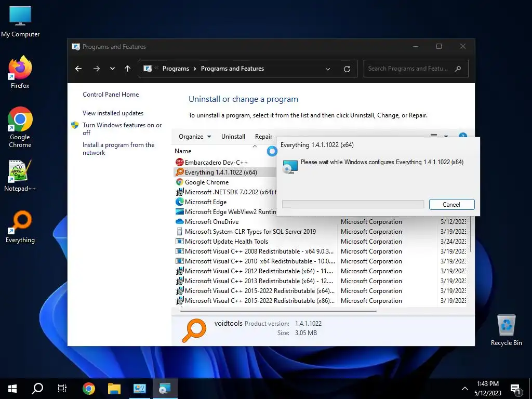Open Google Chrome desktop shortcut
Screen dimensions: 532x399
click(20, 127)
